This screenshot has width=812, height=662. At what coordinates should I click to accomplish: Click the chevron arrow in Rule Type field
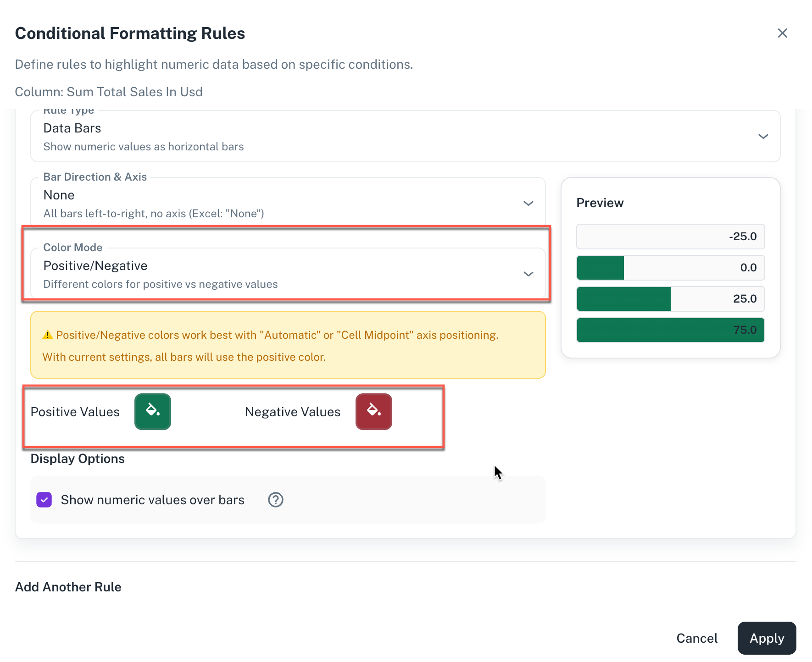763,137
